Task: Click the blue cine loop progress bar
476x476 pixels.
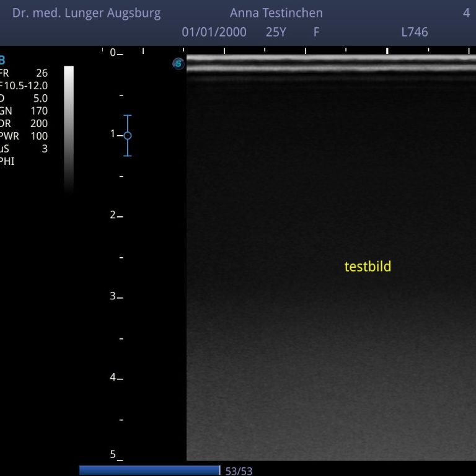Action: click(149, 470)
